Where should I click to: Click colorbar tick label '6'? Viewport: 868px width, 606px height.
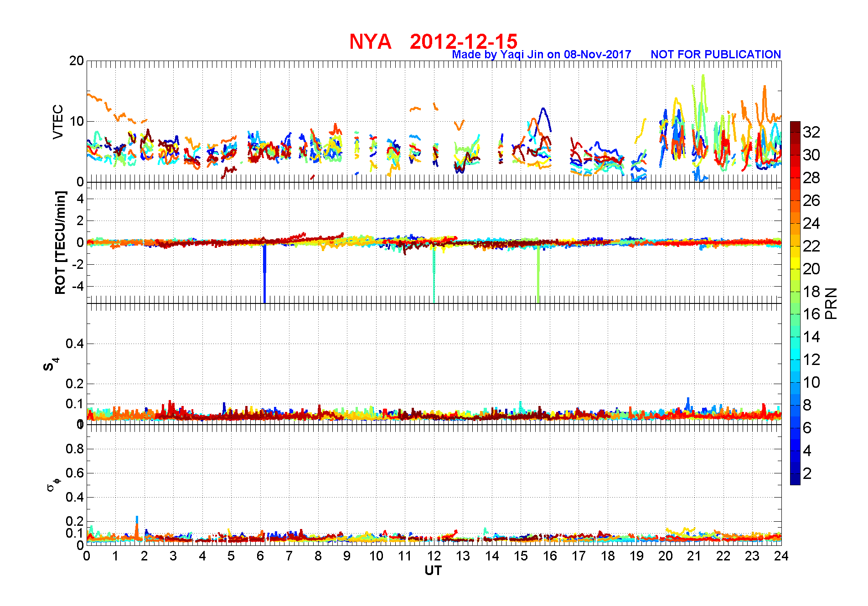click(x=807, y=428)
